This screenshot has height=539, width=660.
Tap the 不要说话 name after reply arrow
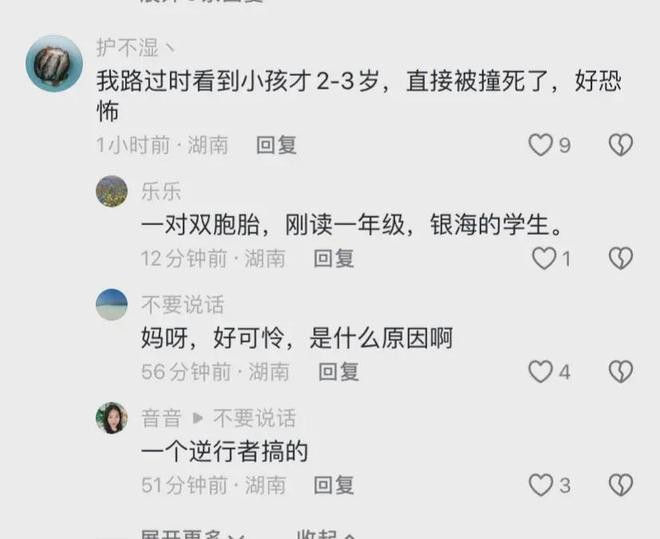[x=254, y=418]
